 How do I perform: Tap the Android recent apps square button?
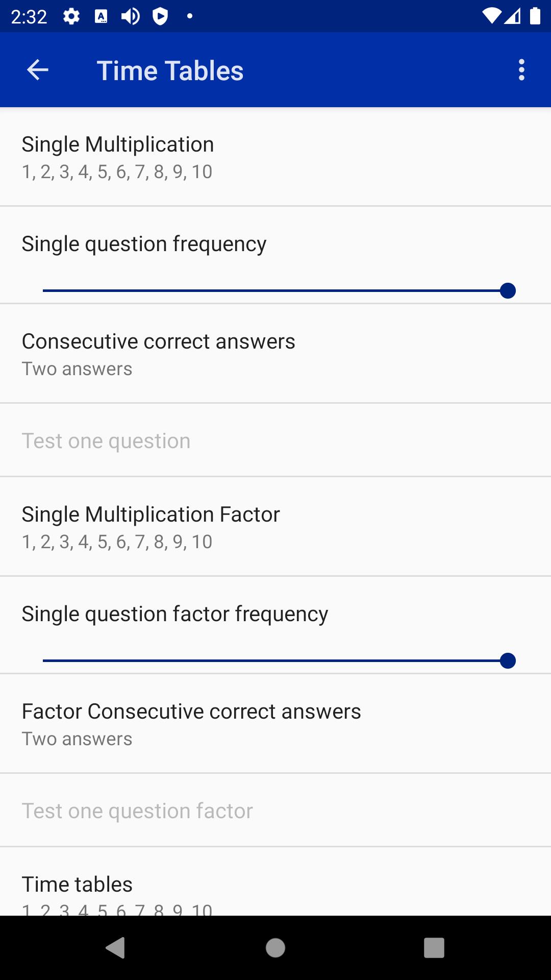click(x=434, y=948)
